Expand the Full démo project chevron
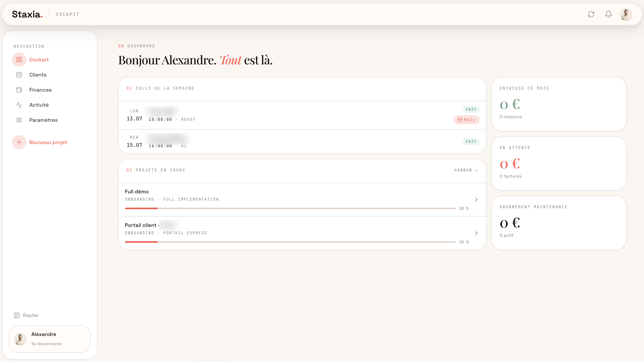 tap(476, 200)
